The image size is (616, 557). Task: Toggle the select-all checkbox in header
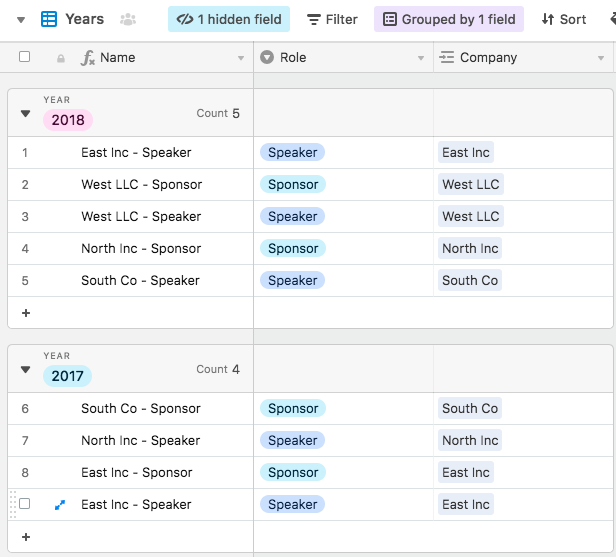24,57
